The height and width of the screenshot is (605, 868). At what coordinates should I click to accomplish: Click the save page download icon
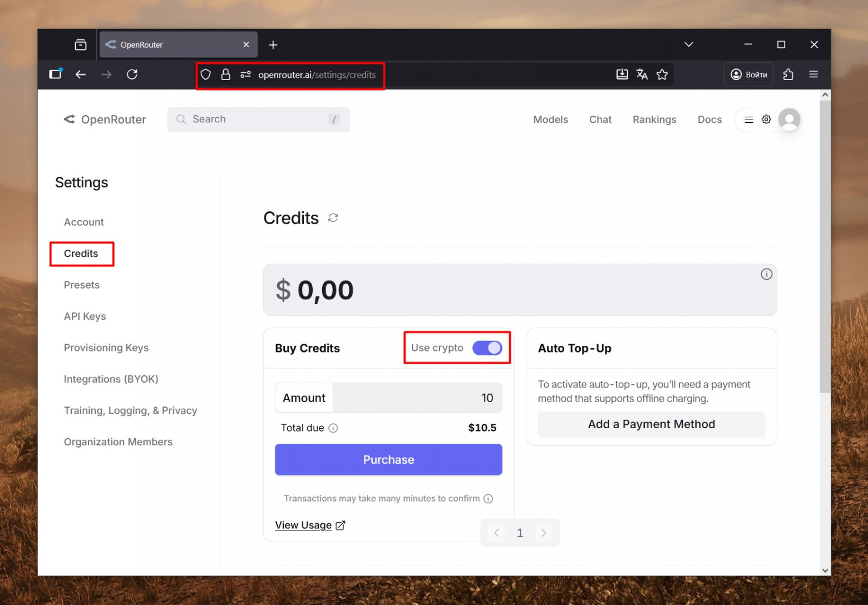(x=622, y=74)
